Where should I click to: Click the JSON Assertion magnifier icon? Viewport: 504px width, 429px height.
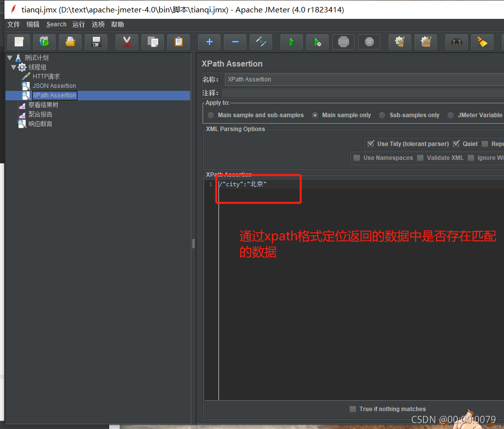(x=26, y=86)
